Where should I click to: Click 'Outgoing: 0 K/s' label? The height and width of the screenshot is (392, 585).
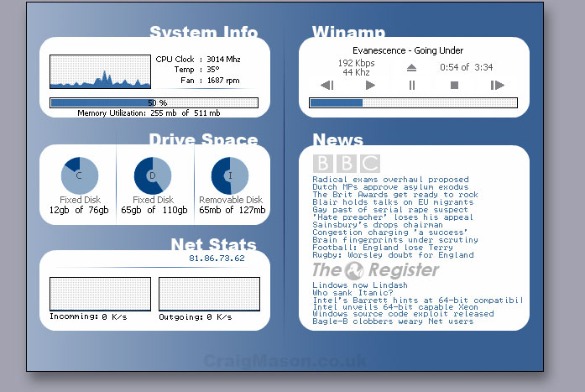coord(196,317)
